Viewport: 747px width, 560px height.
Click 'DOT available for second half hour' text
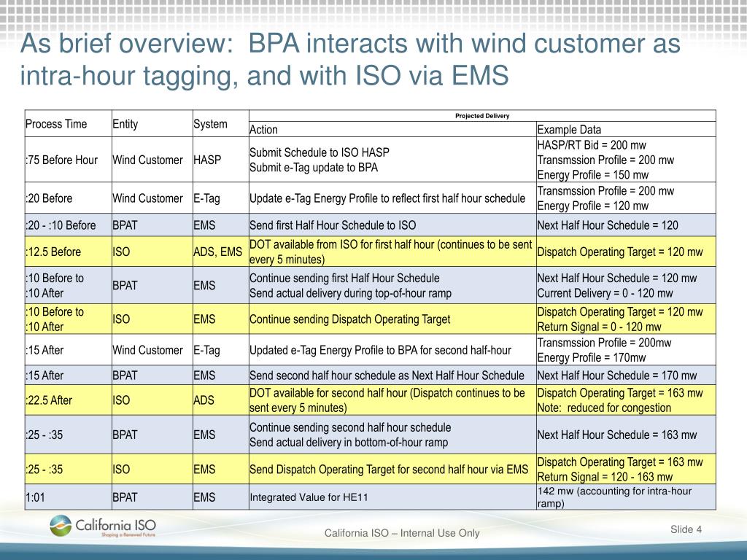328,393
